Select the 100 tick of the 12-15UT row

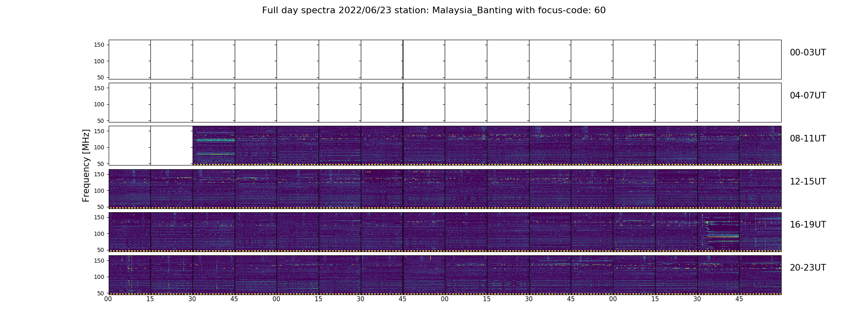100,190
